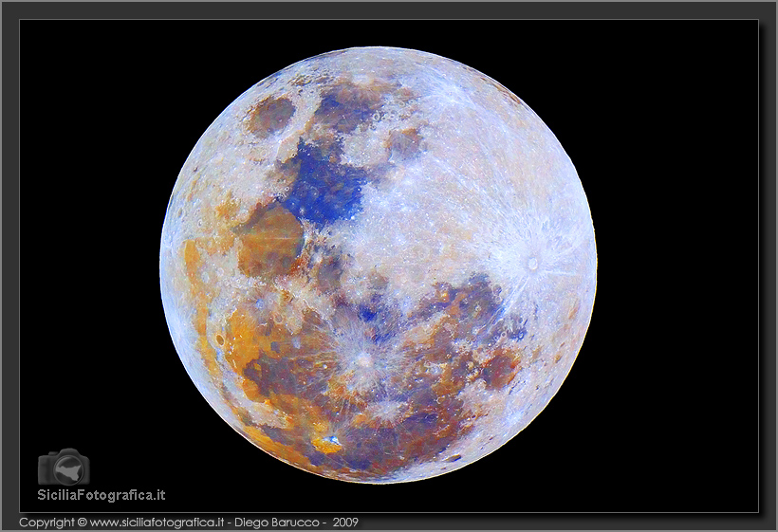
Task: Click the bright white spot near moon's bottom edge
Action: point(331,440)
